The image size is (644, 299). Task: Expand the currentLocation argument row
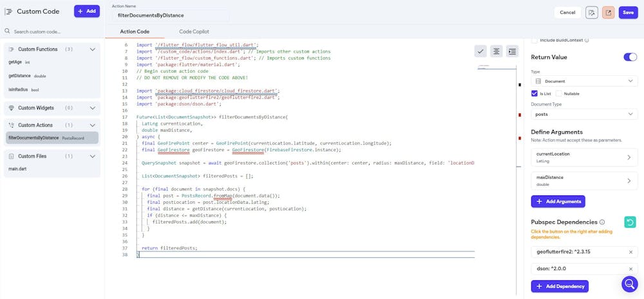584,158
